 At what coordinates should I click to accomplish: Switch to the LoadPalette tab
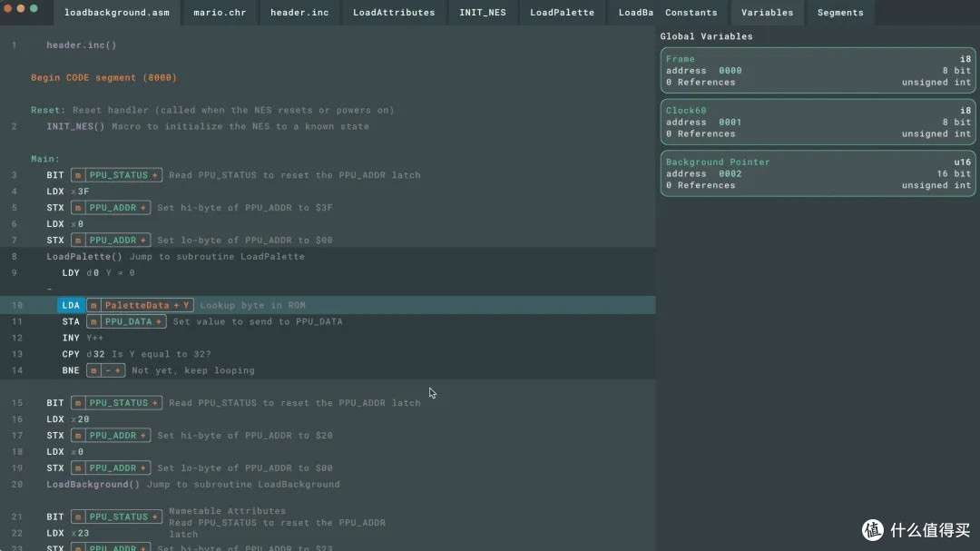point(562,13)
